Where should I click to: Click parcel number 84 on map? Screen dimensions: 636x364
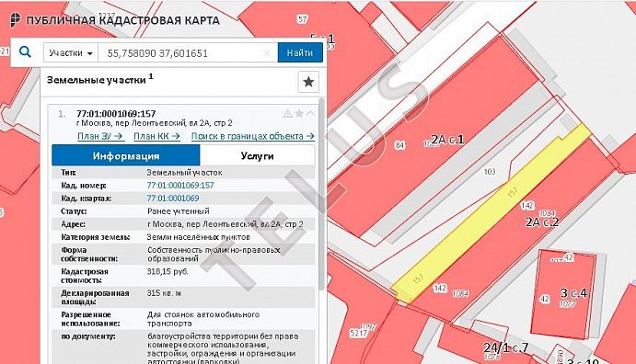pos(400,144)
